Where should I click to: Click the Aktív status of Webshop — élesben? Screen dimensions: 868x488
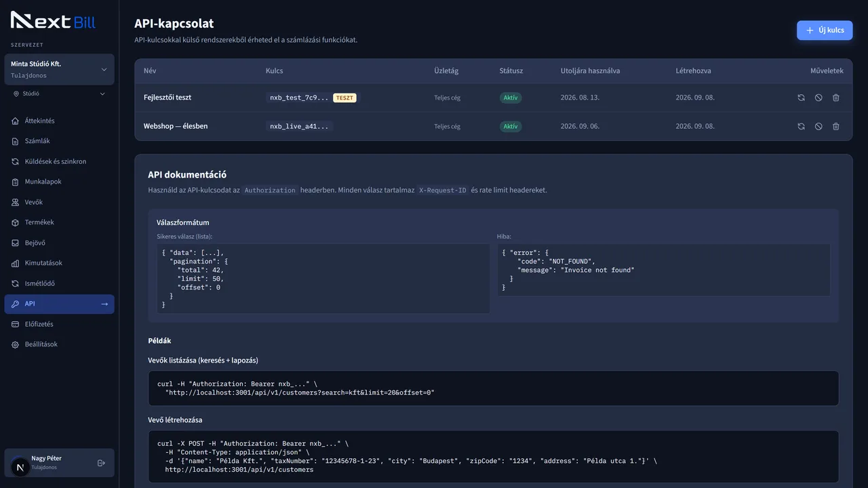[x=511, y=126]
